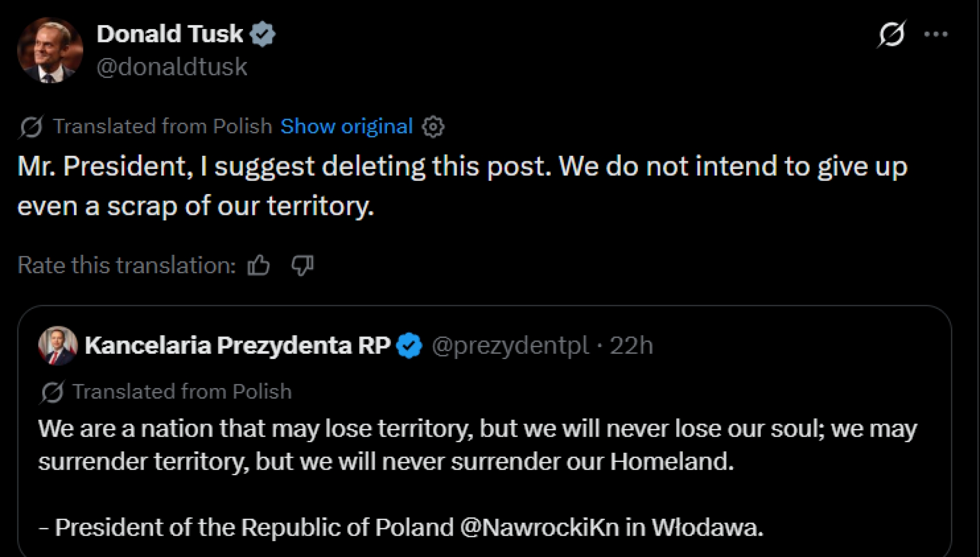Screen dimensions: 980x557
Task: Rate translation with thumbs down
Action: (x=302, y=265)
